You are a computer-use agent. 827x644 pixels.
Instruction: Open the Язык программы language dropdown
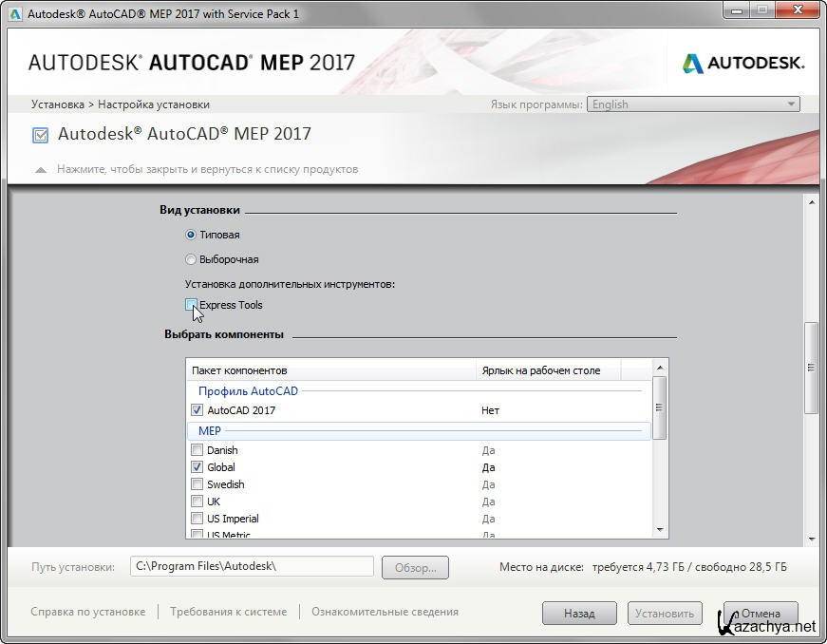click(x=693, y=104)
